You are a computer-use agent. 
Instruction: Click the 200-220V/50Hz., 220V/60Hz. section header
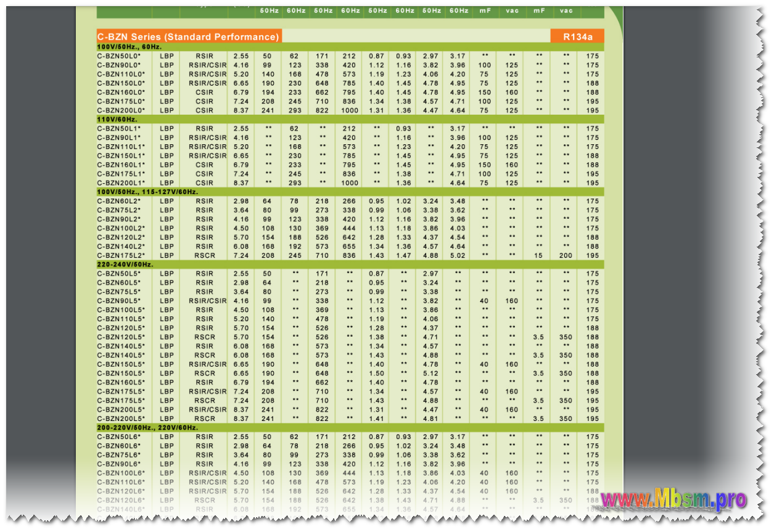(147, 428)
